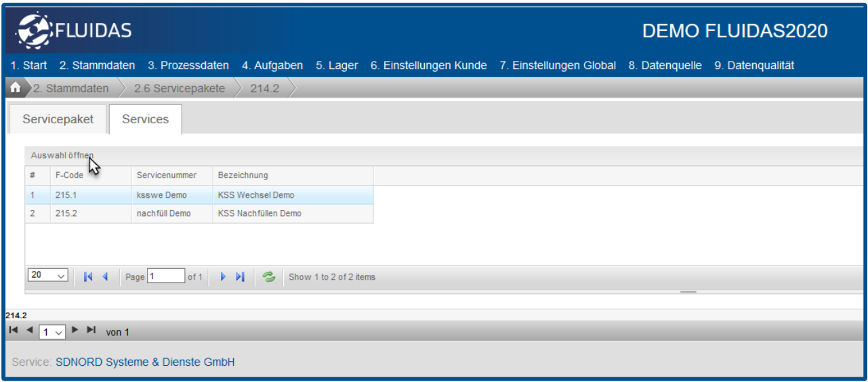Open the 5. Lager menu
868x382 pixels.
click(x=338, y=66)
